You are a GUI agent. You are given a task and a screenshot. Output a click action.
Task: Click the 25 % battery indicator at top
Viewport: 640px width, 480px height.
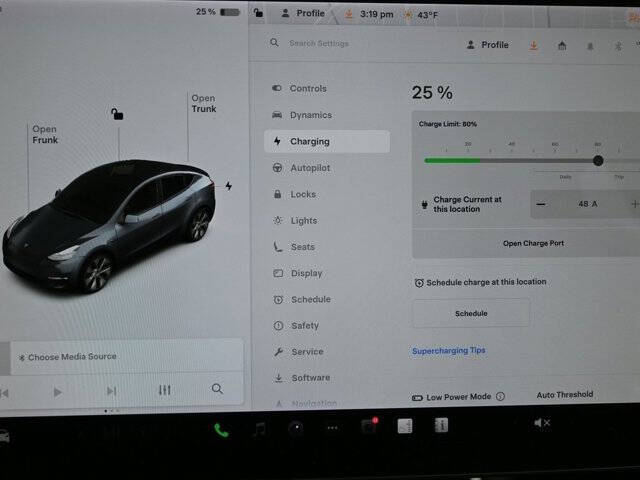[x=218, y=12]
